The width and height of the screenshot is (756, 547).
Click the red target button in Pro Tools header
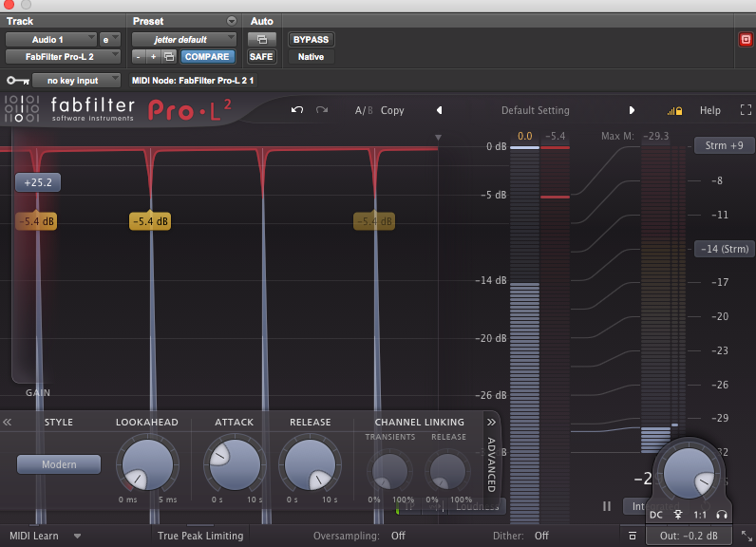point(746,40)
